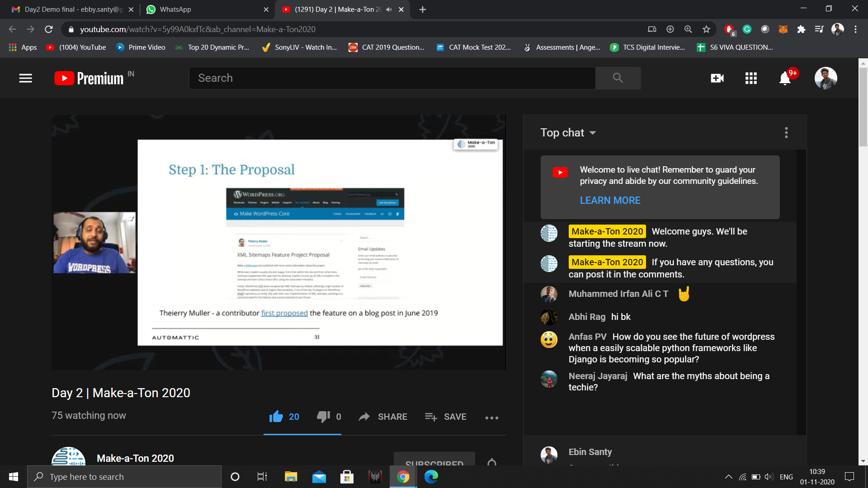Image resolution: width=868 pixels, height=488 pixels.
Task: Open the CAT Mock Test bookmark
Action: [x=473, y=47]
